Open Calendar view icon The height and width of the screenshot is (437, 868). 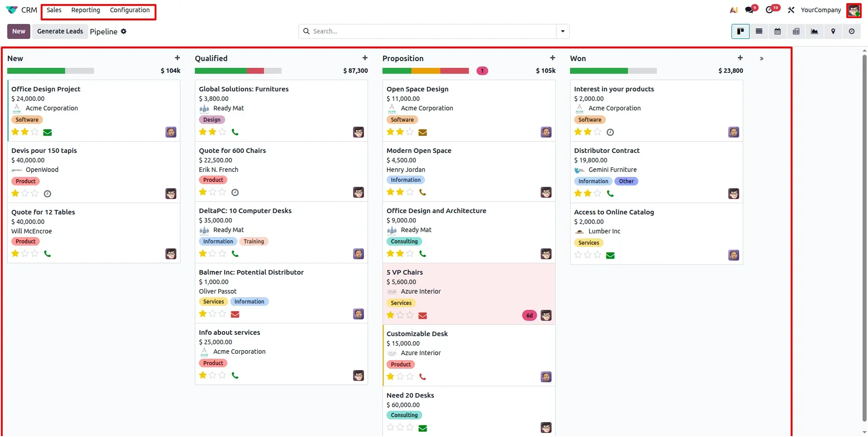pos(778,31)
